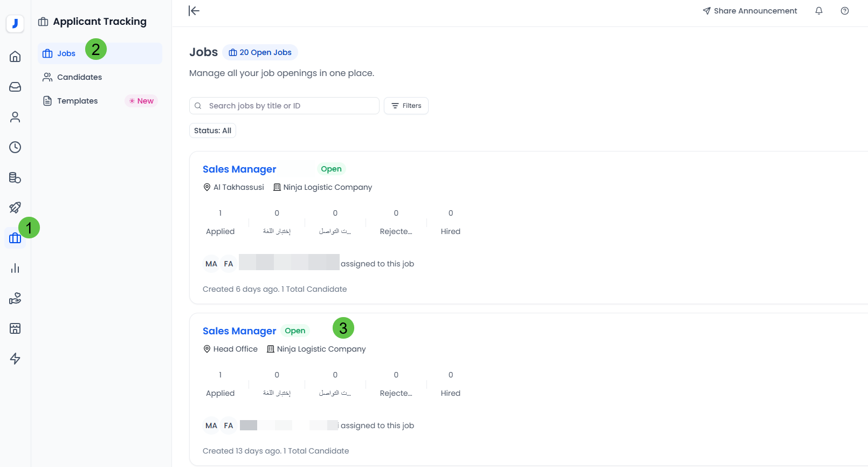The image size is (868, 467).
Task: Select Jobs in Applicant Tracking menu
Action: [66, 53]
